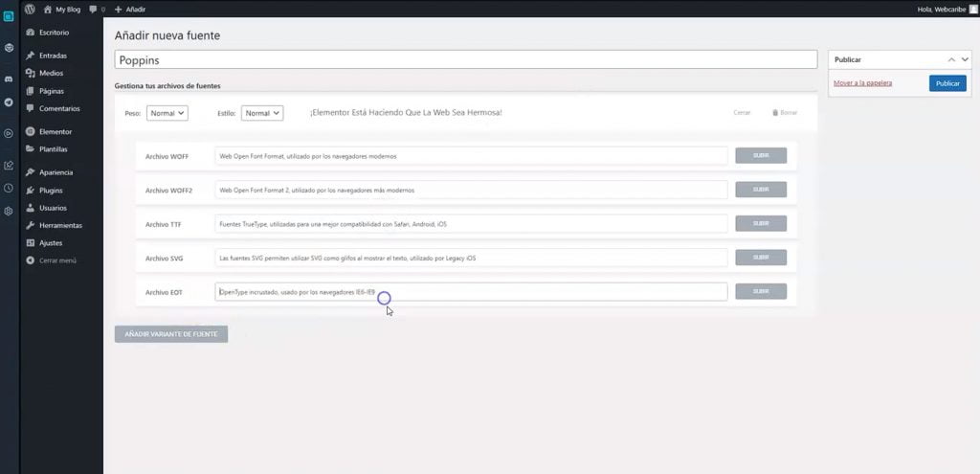The width and height of the screenshot is (980, 474).
Task: Click Cerrar to close font variation
Action: 742,113
